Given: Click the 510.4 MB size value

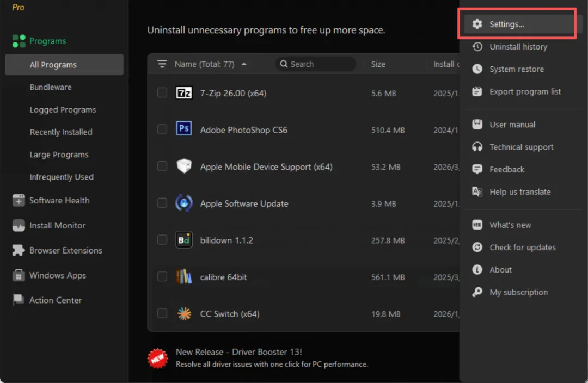Looking at the screenshot, I should (388, 130).
